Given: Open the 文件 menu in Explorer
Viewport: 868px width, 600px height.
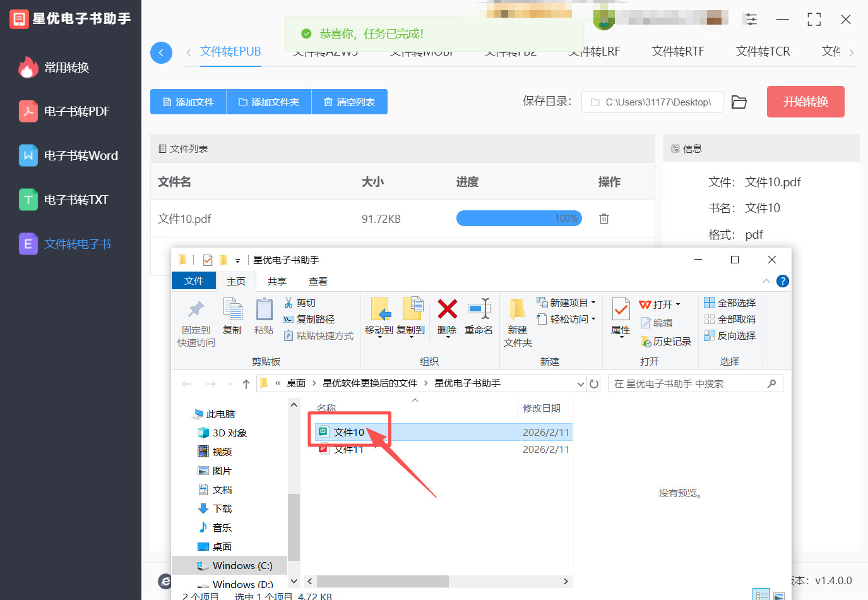Looking at the screenshot, I should tap(194, 281).
